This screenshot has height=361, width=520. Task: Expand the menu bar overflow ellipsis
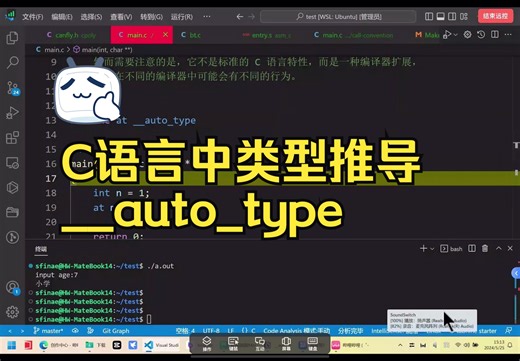207,17
